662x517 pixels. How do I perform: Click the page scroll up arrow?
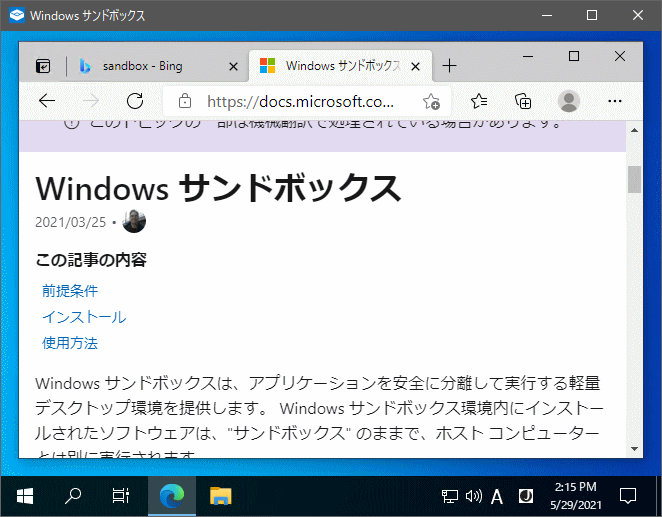coord(634,130)
